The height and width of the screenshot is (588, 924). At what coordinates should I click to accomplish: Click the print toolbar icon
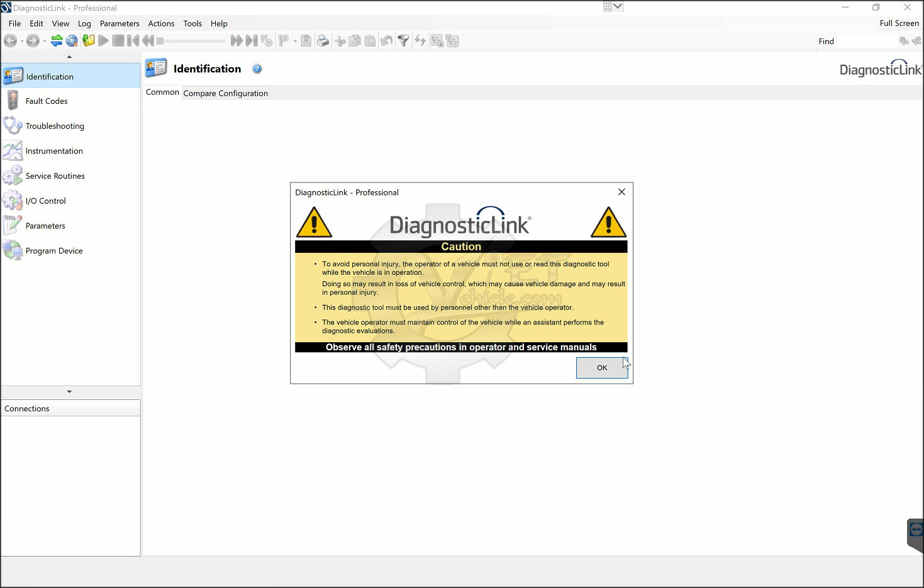point(323,40)
